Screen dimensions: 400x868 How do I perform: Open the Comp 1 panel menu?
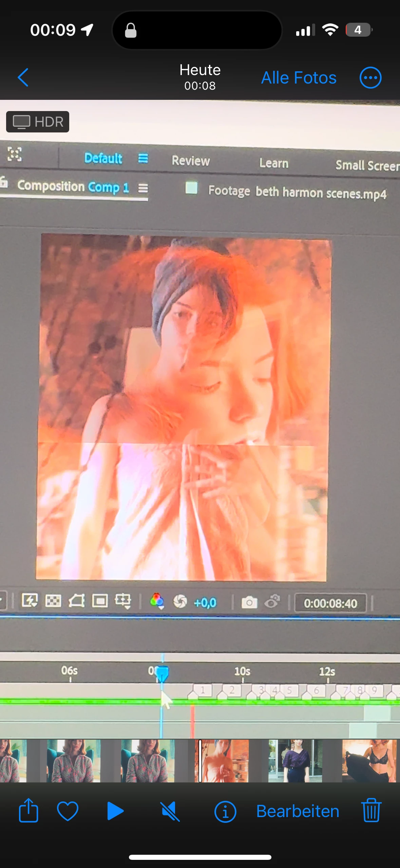tap(143, 188)
